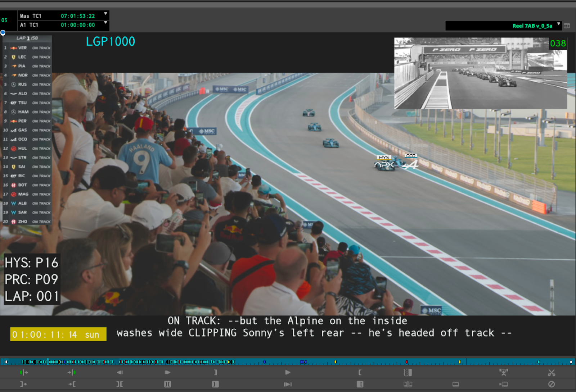
Task: Click the Go to Out icon
Action: [x=72, y=384]
